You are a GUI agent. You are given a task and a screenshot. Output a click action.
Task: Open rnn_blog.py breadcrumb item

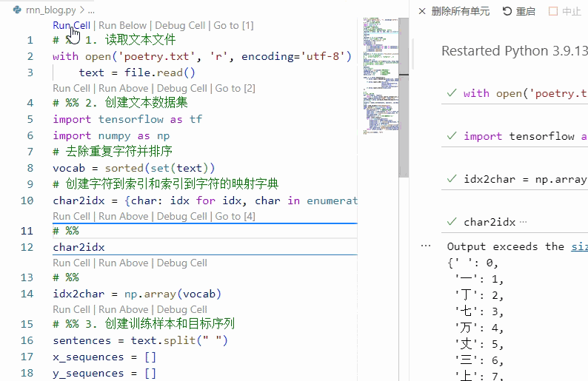click(50, 10)
